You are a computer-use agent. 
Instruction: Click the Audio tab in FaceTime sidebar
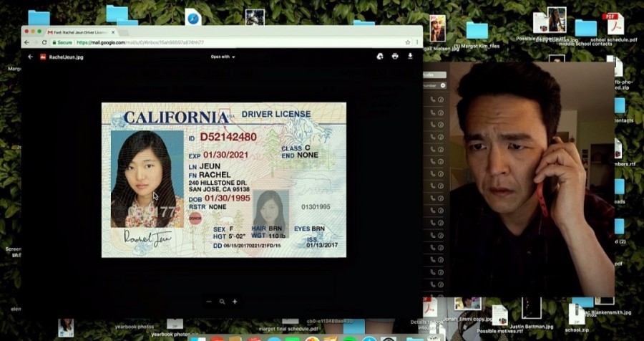(434, 75)
